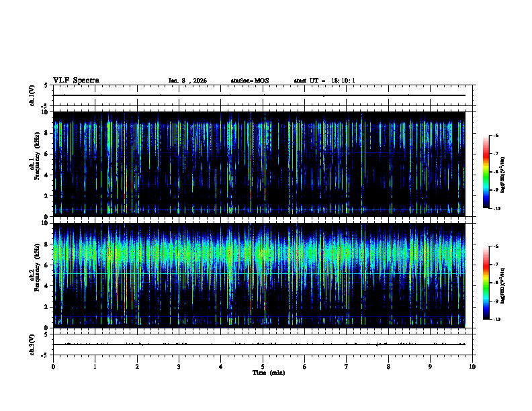Image resolution: width=532 pixels, height=411 pixels.
Task: Click the ch.1 color bar log(PSD) label
Action: point(503,175)
